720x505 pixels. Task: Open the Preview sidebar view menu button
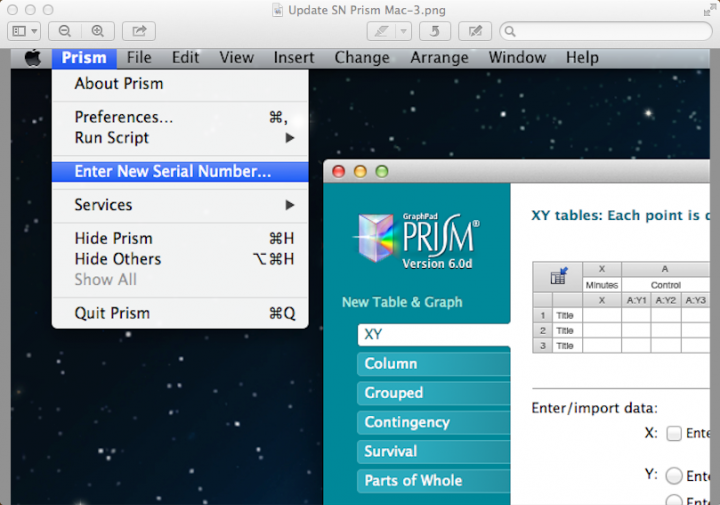(24, 31)
